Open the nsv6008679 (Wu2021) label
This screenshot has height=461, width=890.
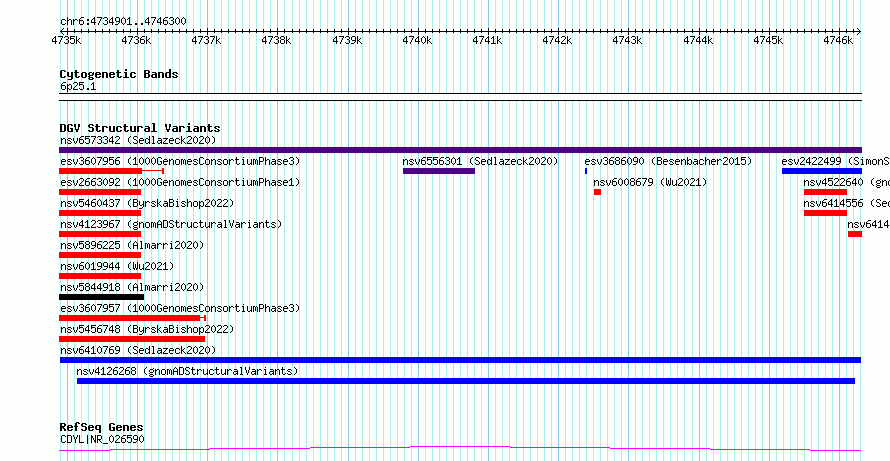[x=650, y=182]
